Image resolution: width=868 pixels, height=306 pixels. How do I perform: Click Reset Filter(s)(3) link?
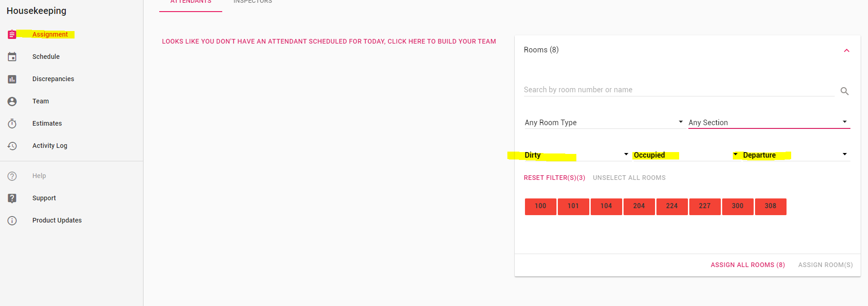554,178
